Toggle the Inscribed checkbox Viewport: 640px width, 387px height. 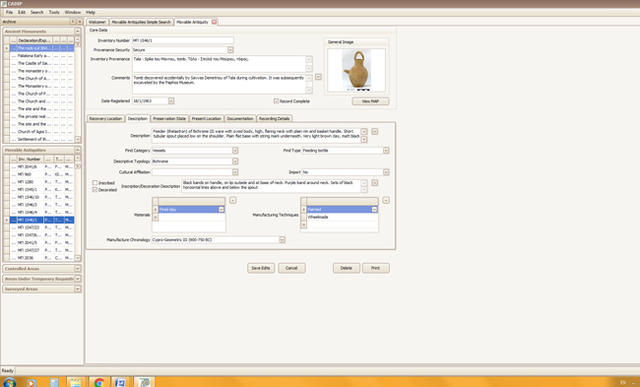[x=95, y=183]
